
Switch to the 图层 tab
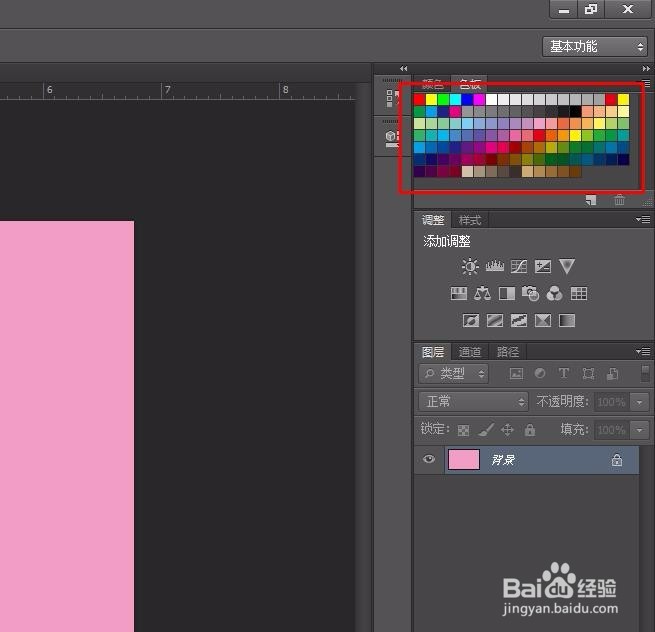(x=432, y=352)
